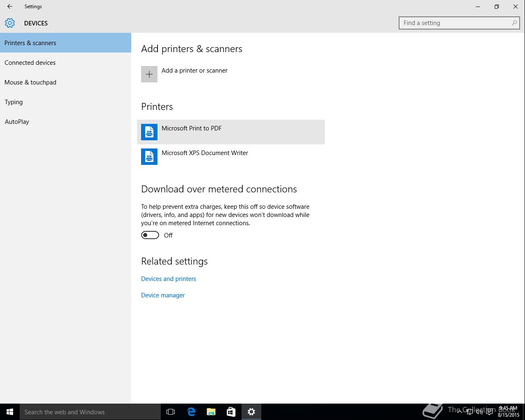Screen dimensions: 525x420
Task: Open Microsoft Edge from the taskbar
Action: coord(191,412)
